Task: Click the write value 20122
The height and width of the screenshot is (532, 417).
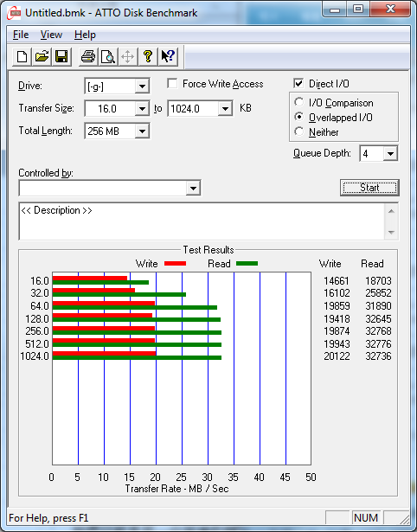Action: (x=337, y=356)
